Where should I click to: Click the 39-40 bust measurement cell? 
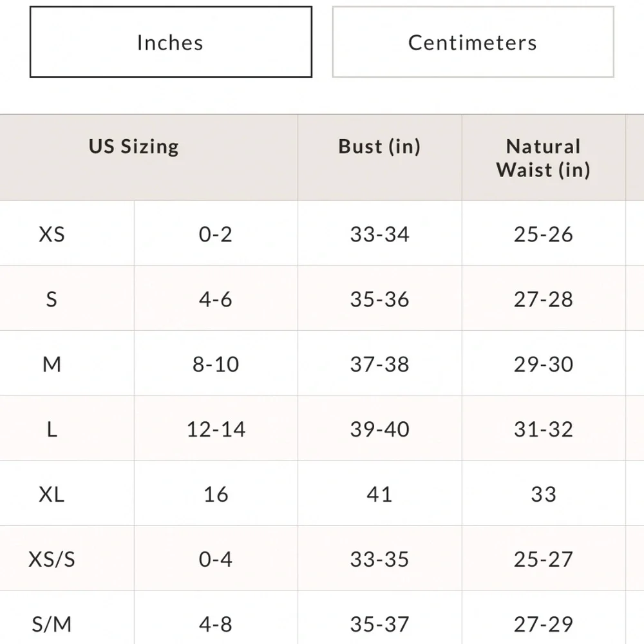point(379,429)
